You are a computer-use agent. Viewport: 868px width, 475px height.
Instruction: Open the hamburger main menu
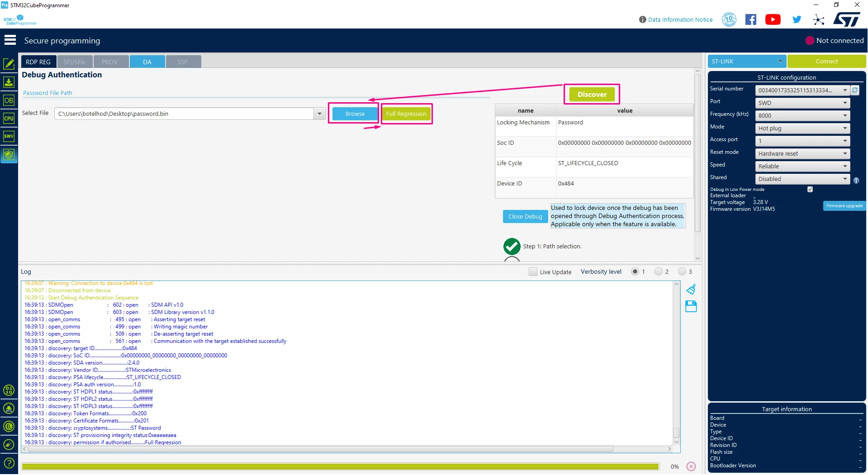(x=10, y=40)
